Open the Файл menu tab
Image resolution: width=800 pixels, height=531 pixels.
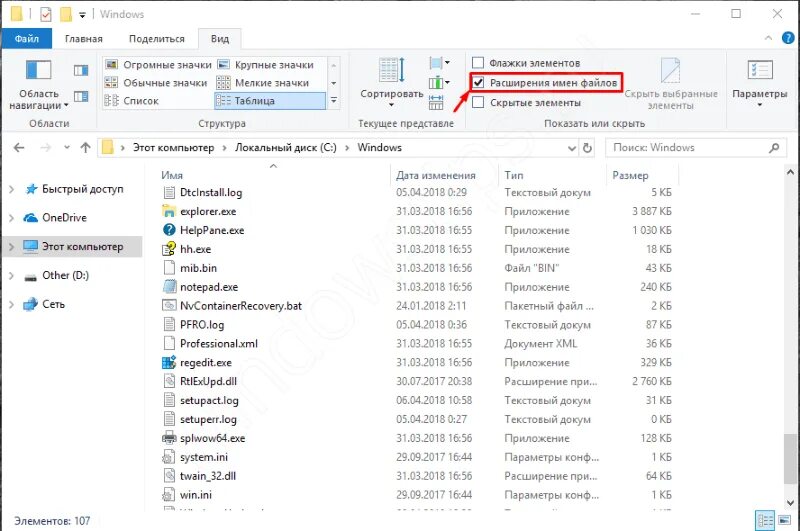[27, 39]
